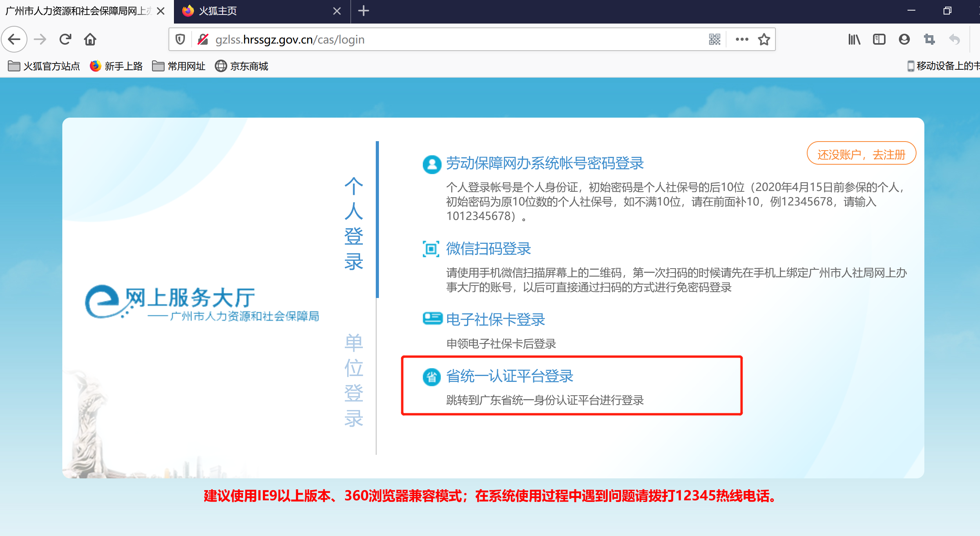Open page actions three-dots menu

point(742,39)
